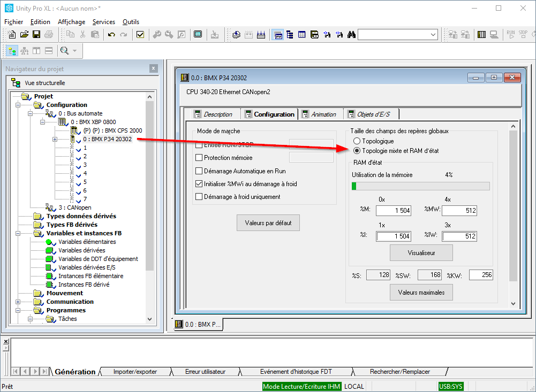Image resolution: width=536 pixels, height=392 pixels.
Task: Switch to the Animation tab
Action: click(x=323, y=114)
